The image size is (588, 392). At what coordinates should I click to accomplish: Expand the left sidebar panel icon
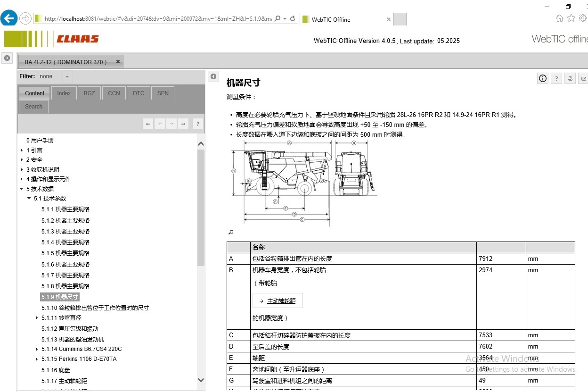pyautogui.click(x=7, y=58)
